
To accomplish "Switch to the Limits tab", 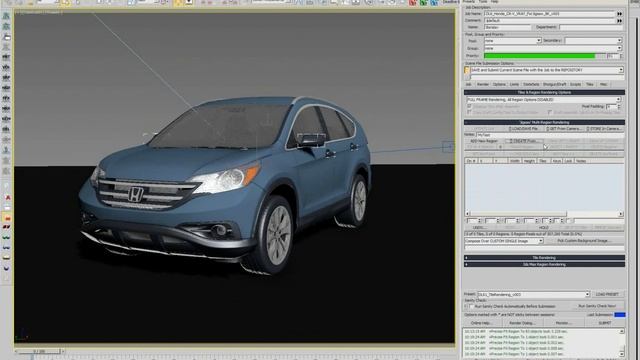I will pos(514,84).
